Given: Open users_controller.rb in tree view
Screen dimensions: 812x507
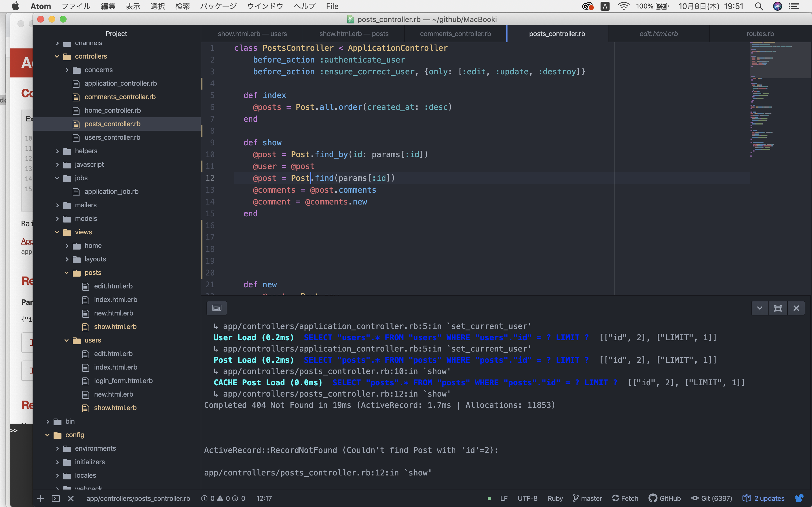Looking at the screenshot, I should tap(112, 137).
